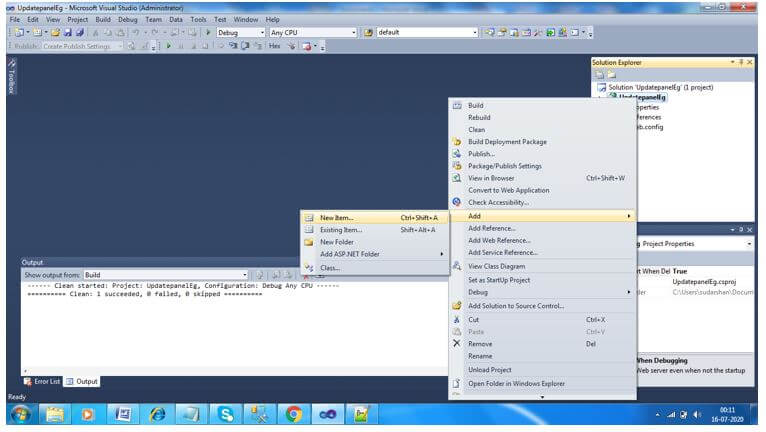Image resolution: width=766 pixels, height=432 pixels.
Task: Click the Help menu
Action: [x=273, y=20]
